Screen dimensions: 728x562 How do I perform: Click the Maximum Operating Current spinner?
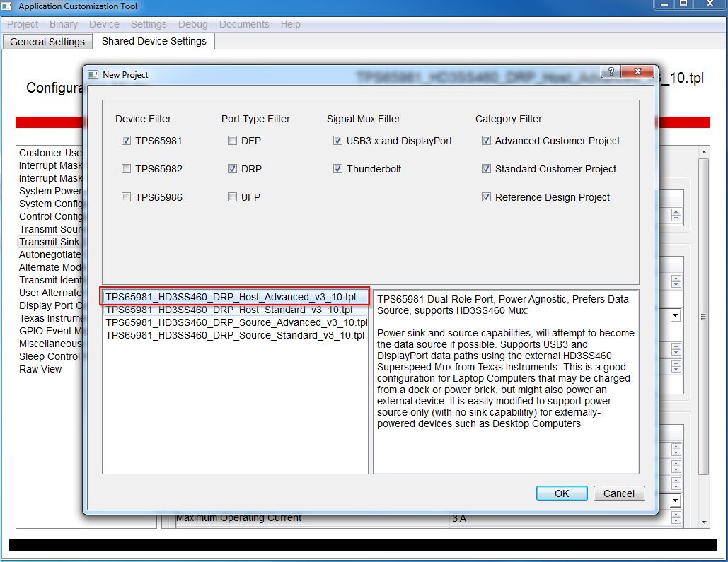[x=676, y=517]
